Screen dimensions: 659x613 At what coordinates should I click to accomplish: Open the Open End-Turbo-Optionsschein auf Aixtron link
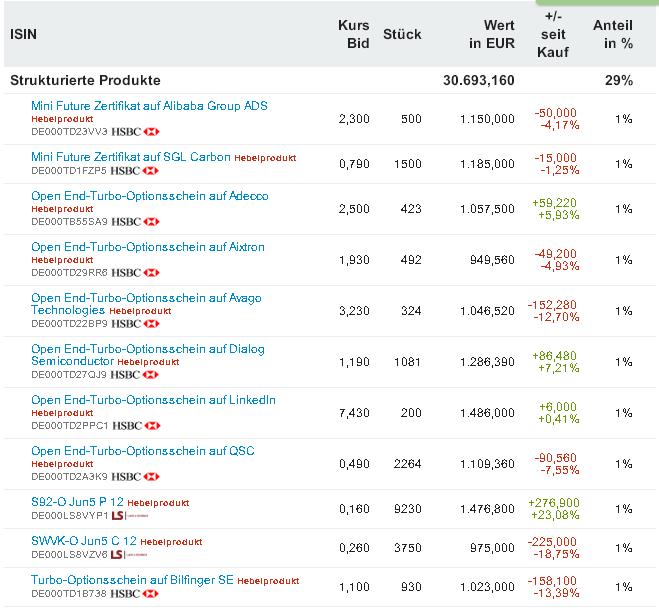pos(146,247)
